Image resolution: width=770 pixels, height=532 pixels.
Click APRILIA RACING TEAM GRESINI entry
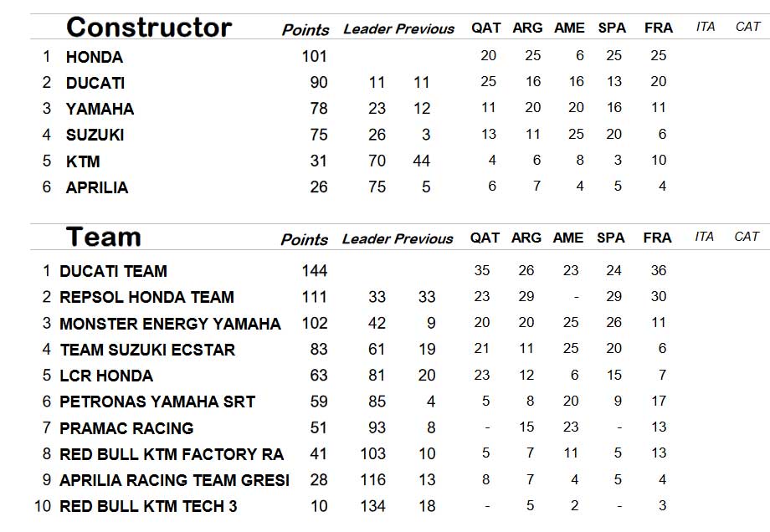(x=174, y=480)
